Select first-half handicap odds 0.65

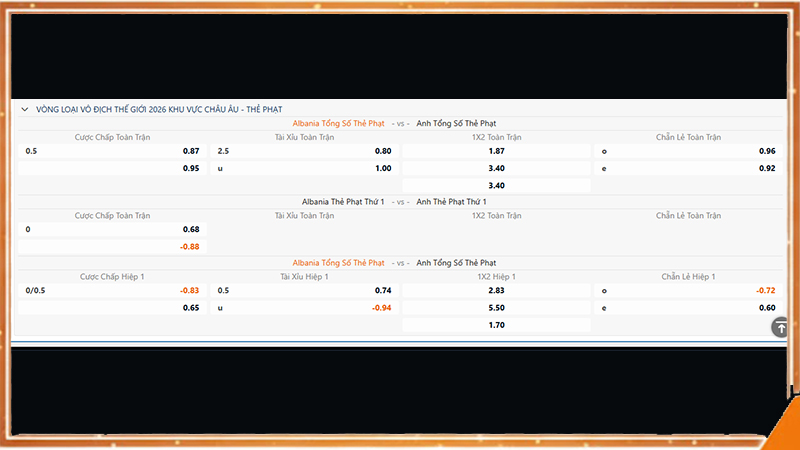coord(191,307)
